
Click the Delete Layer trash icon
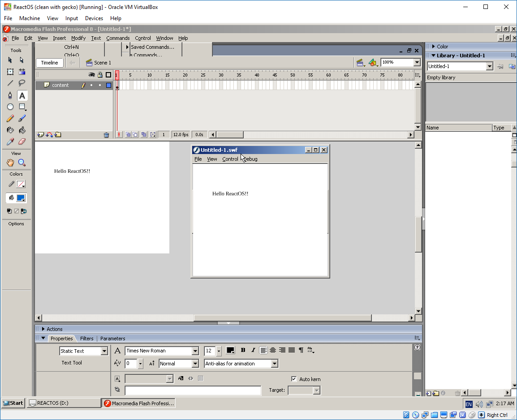107,135
